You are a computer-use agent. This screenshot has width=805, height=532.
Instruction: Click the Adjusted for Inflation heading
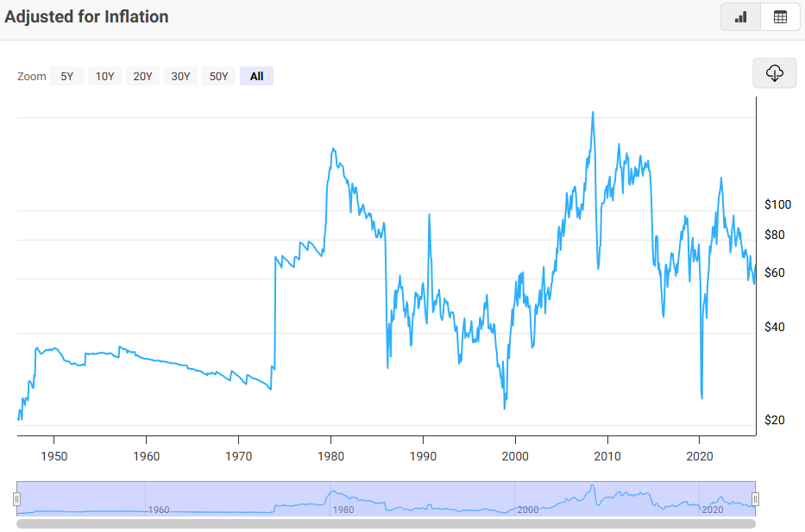click(x=86, y=16)
